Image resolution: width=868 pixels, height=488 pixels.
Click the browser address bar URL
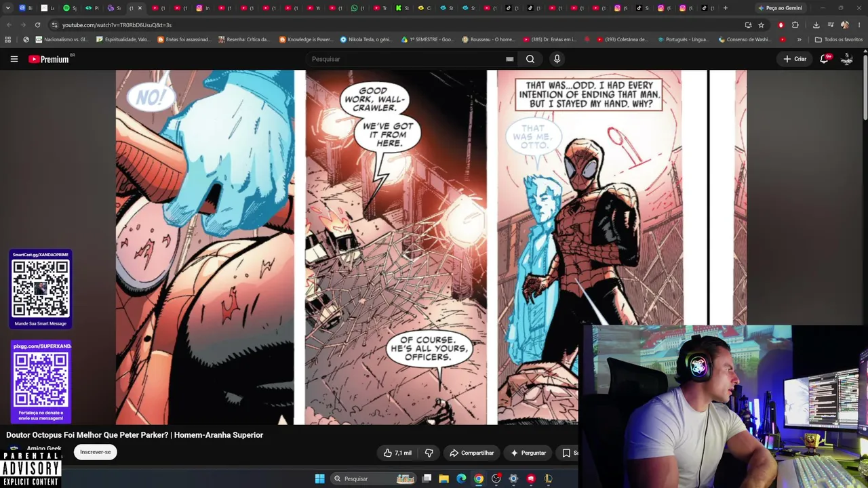(x=117, y=25)
